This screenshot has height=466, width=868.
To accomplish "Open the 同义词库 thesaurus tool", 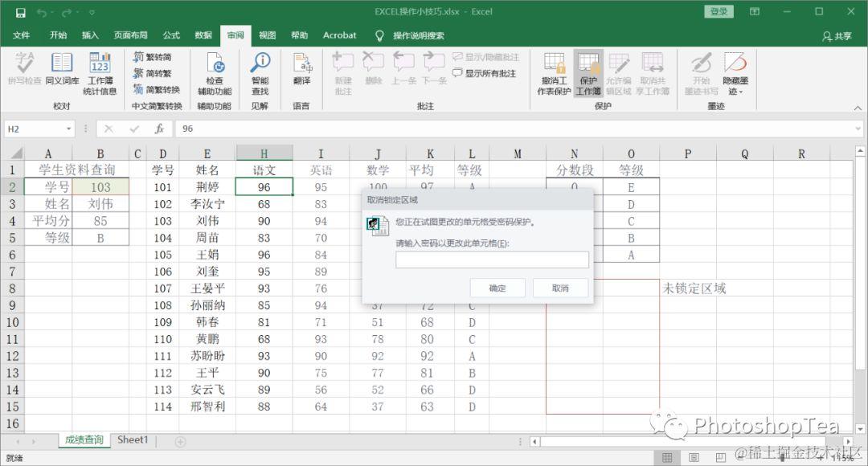I will pos(62,68).
